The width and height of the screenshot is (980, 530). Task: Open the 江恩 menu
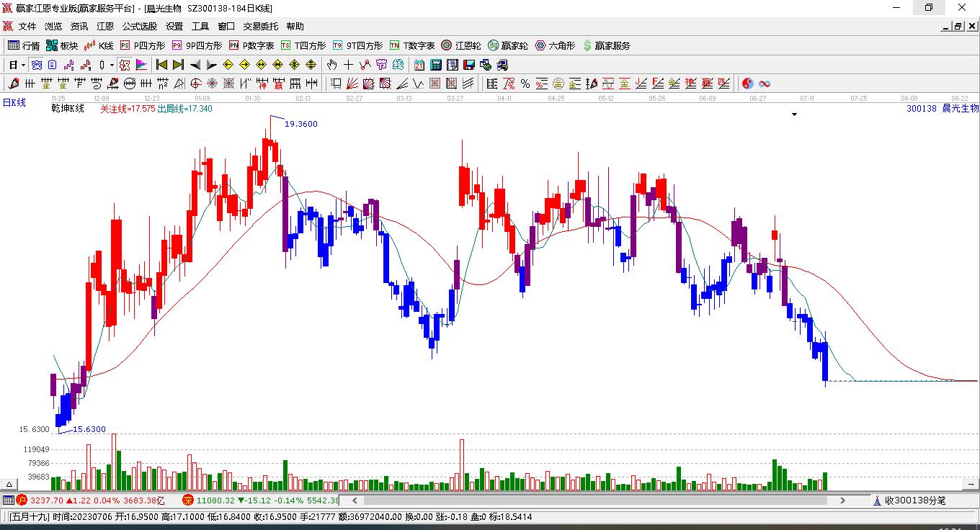click(105, 27)
